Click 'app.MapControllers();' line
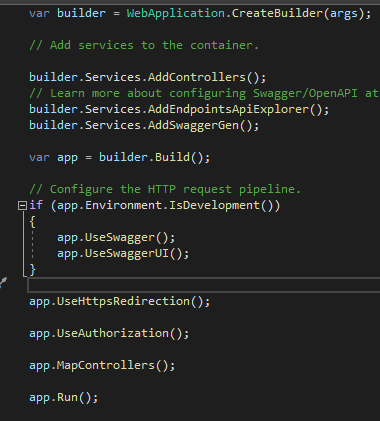380x421 pixels. point(102,365)
